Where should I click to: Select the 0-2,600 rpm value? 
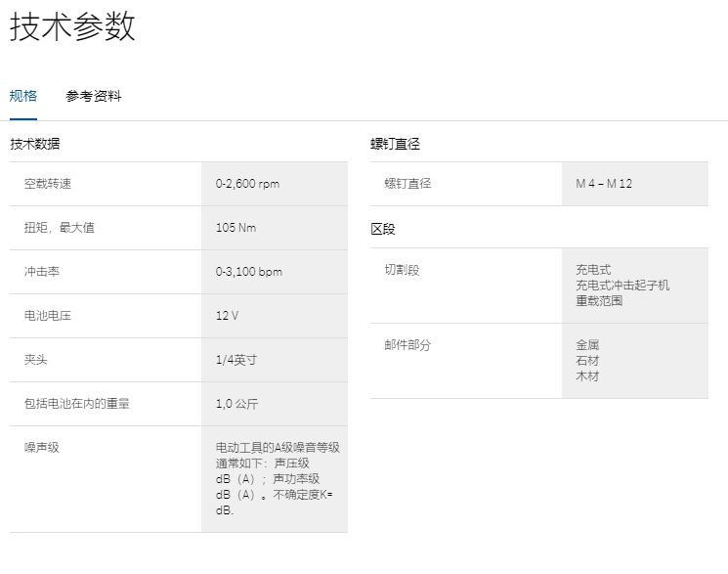click(247, 184)
